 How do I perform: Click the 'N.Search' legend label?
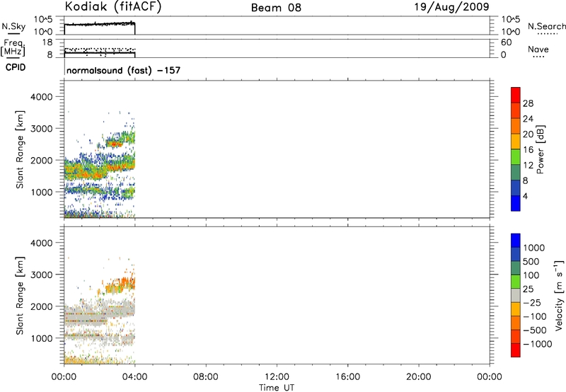tap(546, 26)
